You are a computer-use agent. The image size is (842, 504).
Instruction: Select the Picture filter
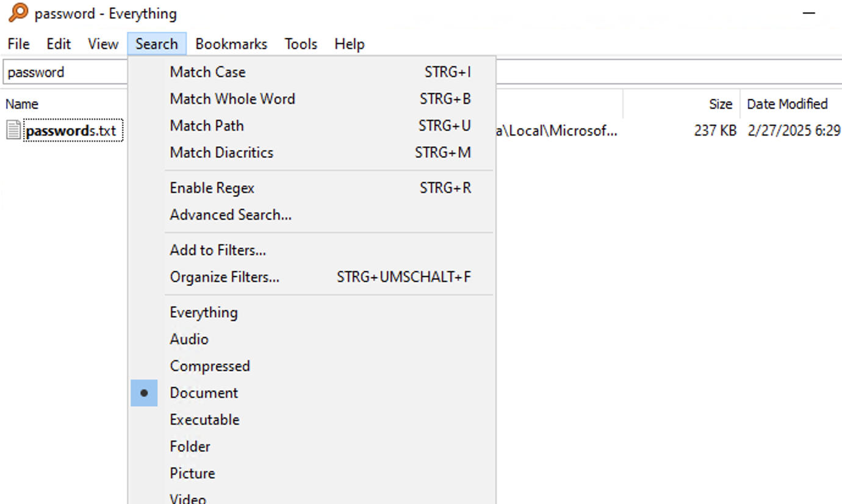coord(312,473)
